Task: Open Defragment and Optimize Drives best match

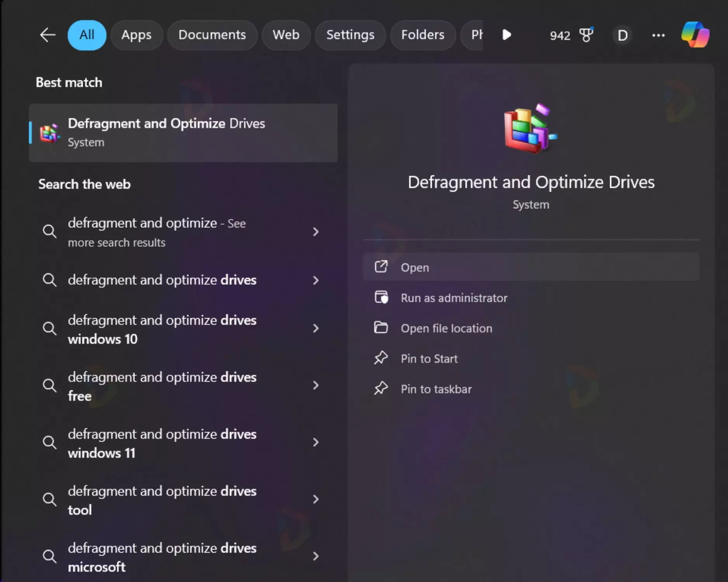Action: pos(183,133)
